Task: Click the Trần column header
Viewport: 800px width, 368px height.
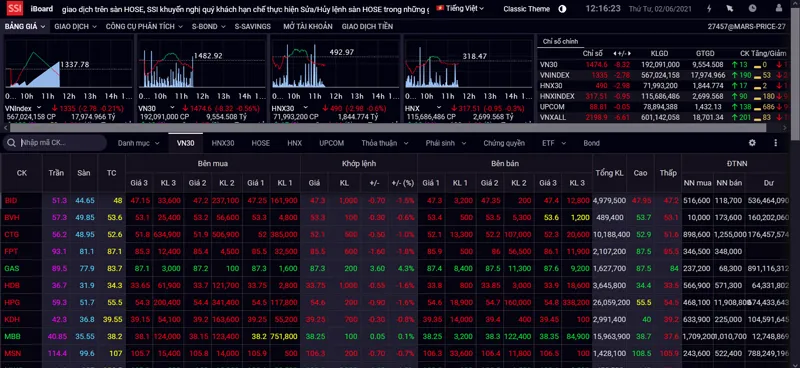Action: click(x=56, y=173)
